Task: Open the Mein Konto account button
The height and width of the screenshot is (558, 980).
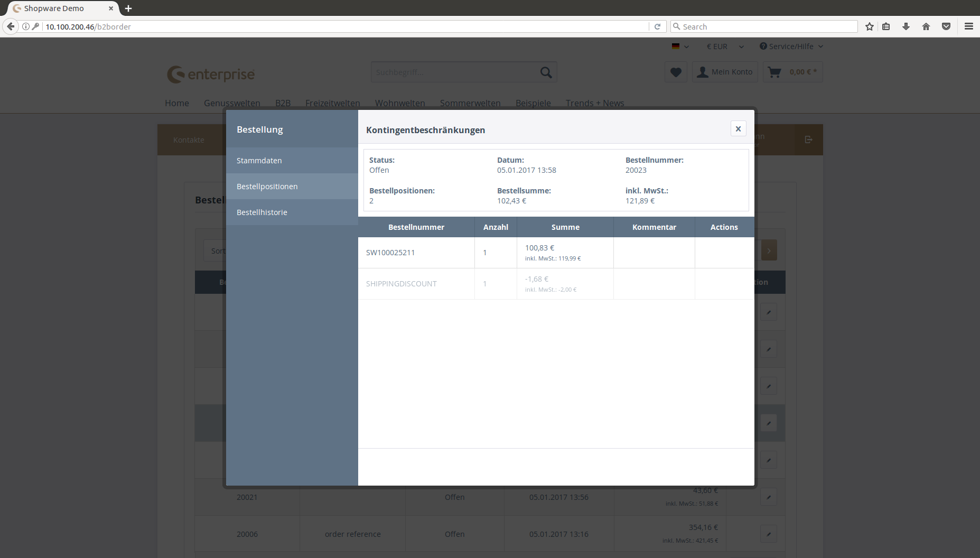Action: pos(725,72)
